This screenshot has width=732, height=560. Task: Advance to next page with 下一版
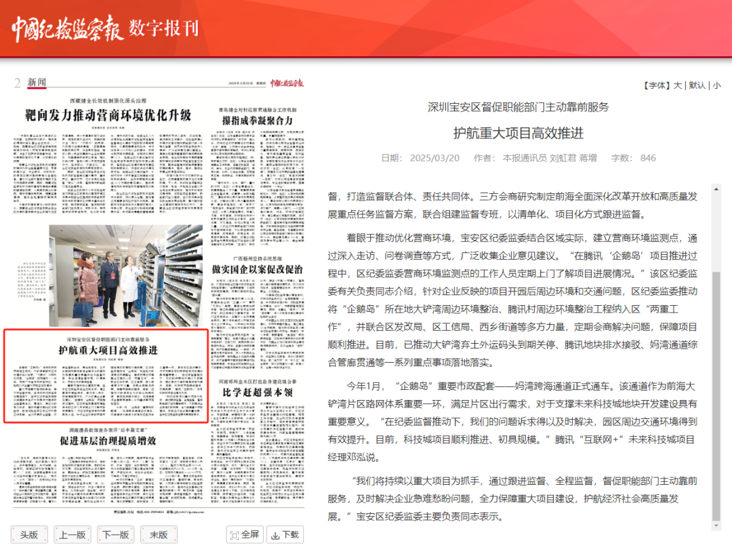point(115,534)
